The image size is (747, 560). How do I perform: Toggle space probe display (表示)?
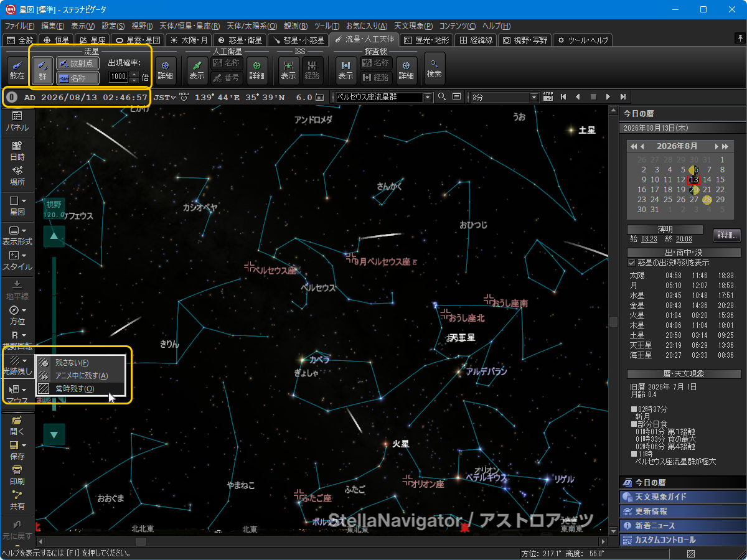coord(346,70)
